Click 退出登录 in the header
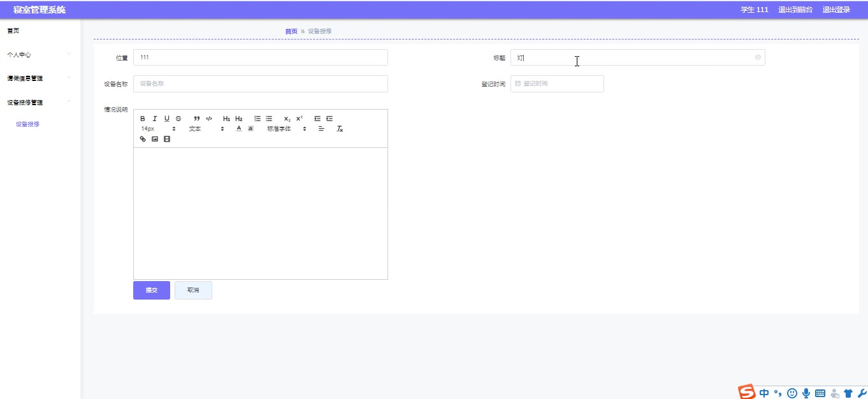 [x=836, y=10]
